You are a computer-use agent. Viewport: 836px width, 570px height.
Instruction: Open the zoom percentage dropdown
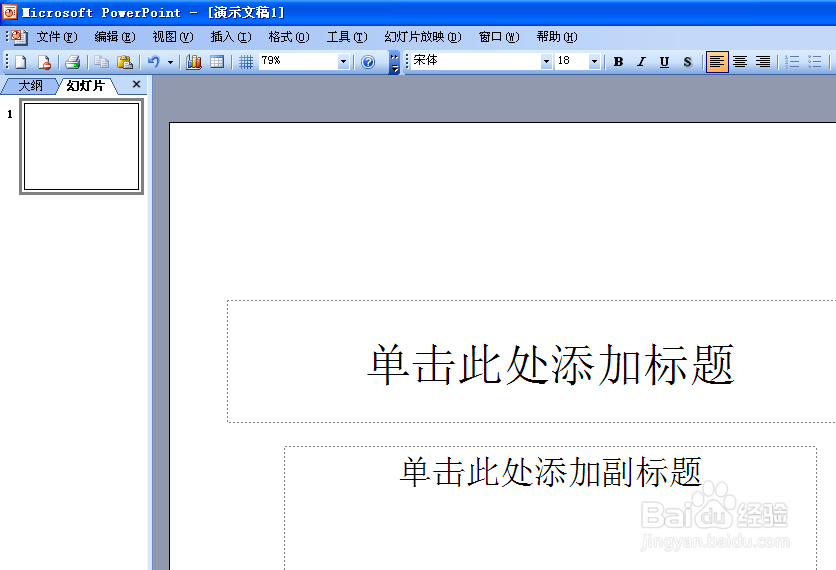click(x=343, y=62)
